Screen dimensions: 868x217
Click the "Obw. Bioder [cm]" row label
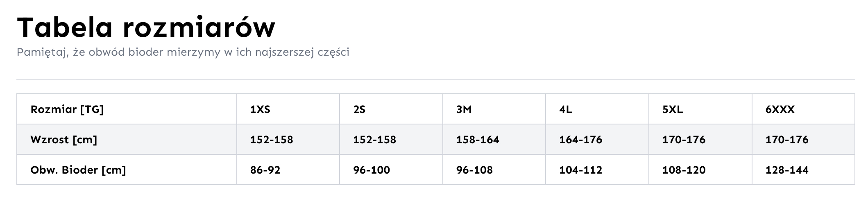point(78,170)
